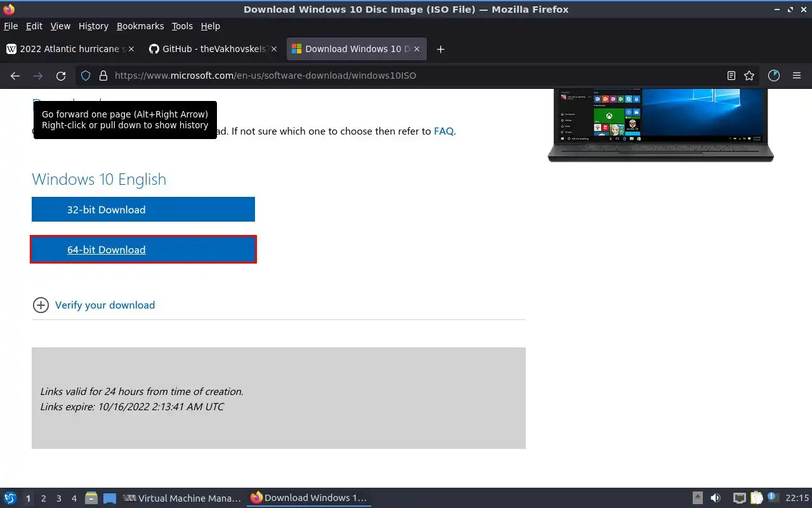Open the Bookmarks menu

click(140, 26)
